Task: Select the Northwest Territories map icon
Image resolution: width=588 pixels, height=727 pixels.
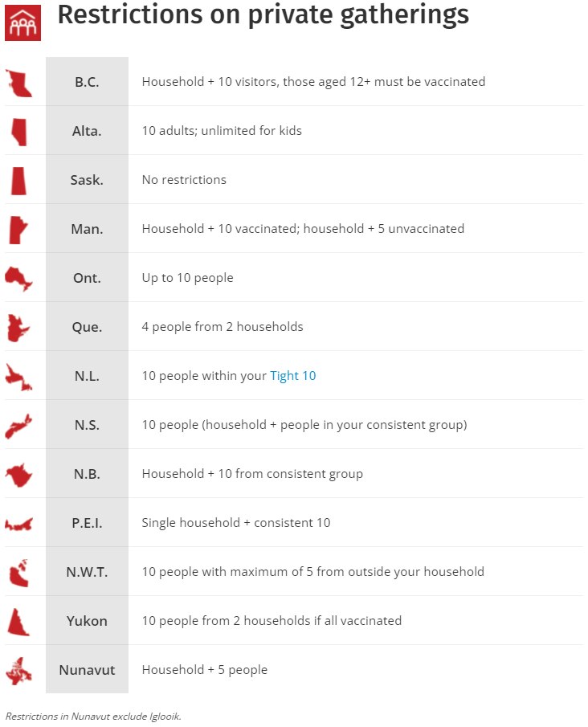Action: click(x=18, y=573)
